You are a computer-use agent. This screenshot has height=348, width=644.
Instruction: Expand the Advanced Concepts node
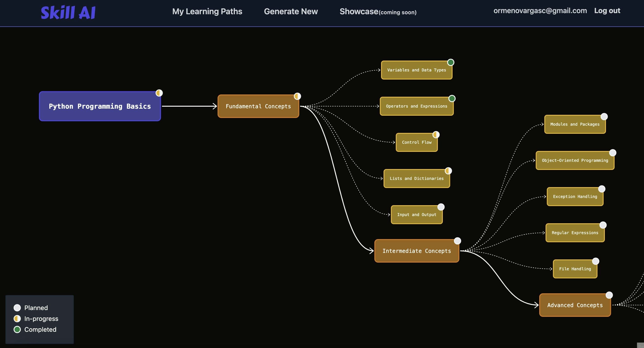[575, 305]
